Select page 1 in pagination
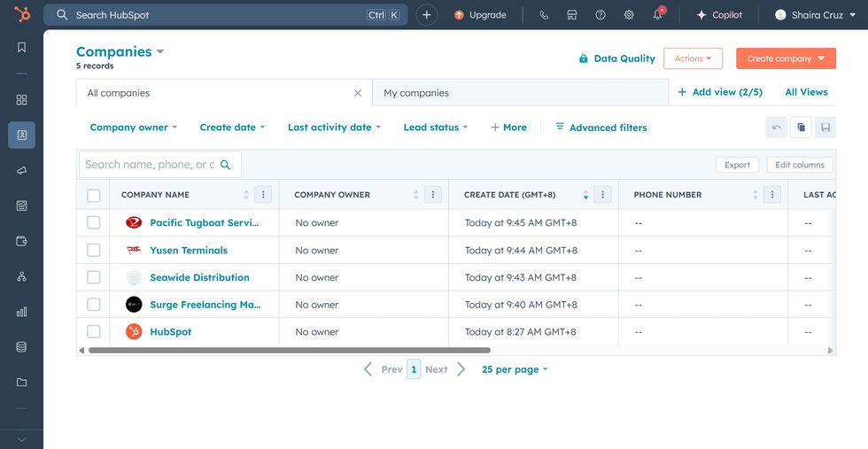 point(414,369)
